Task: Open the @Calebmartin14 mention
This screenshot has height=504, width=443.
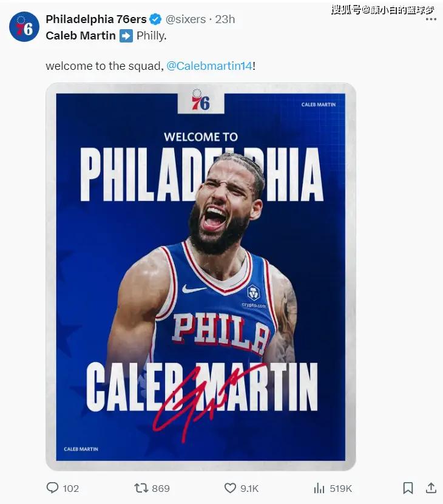Action: [209, 66]
